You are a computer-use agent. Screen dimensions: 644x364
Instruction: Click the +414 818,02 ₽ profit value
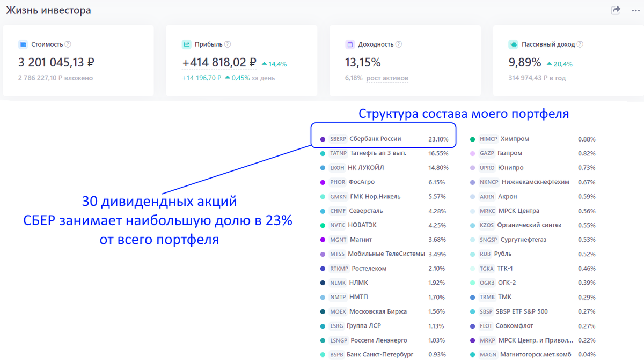(x=219, y=63)
